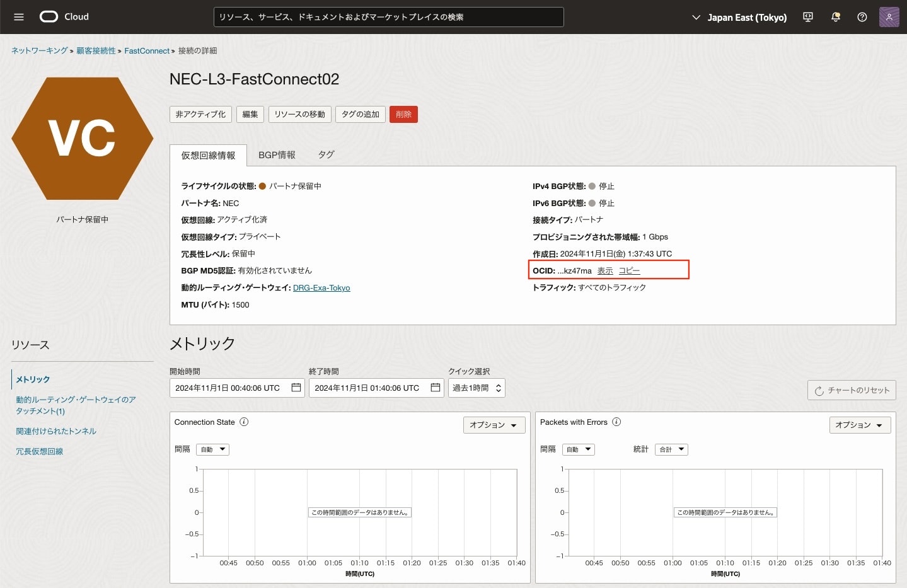Click the パートナ名 NEC value
The image size is (907, 588).
(x=231, y=203)
